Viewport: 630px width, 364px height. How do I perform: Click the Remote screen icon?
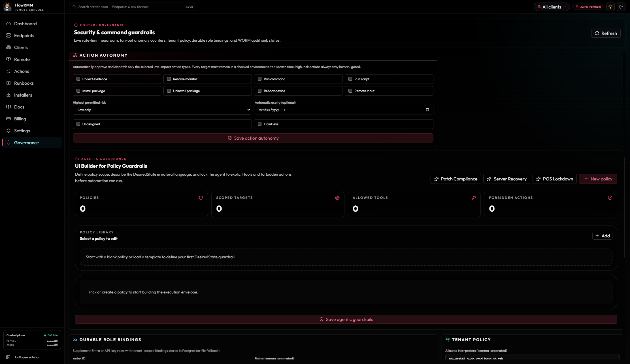point(8,59)
